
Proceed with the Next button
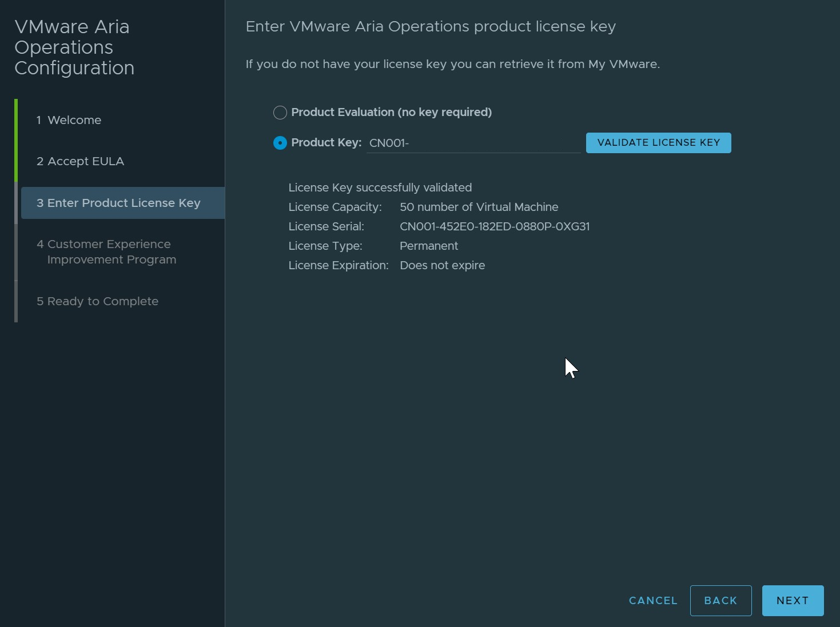pos(793,601)
